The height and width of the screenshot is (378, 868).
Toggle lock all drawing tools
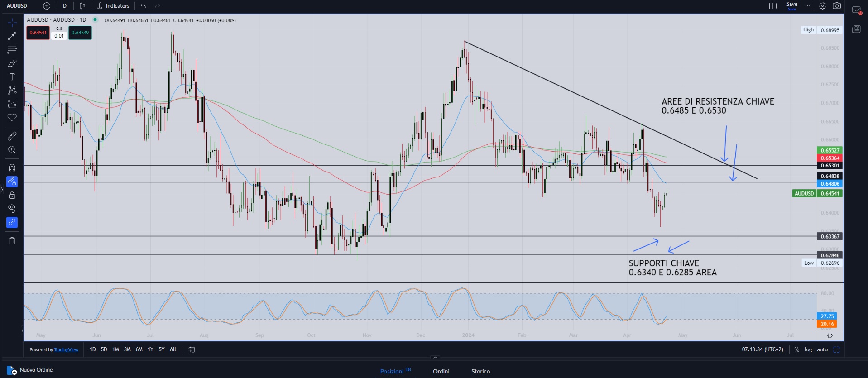pyautogui.click(x=12, y=195)
